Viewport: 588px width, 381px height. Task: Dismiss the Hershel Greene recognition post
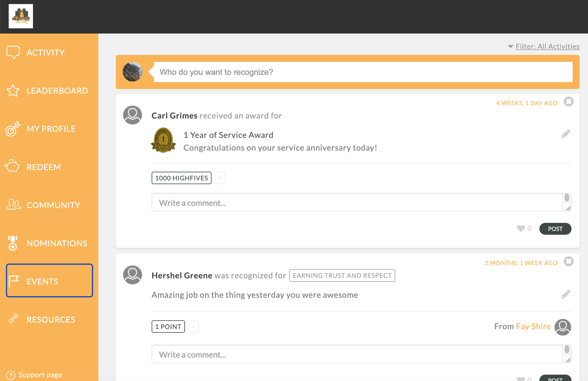point(569,261)
